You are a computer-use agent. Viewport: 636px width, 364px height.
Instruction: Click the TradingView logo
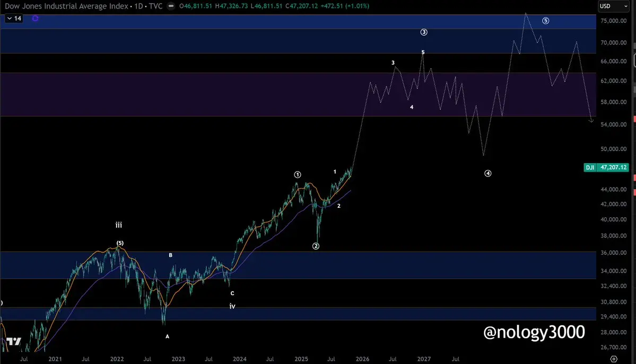point(14,341)
